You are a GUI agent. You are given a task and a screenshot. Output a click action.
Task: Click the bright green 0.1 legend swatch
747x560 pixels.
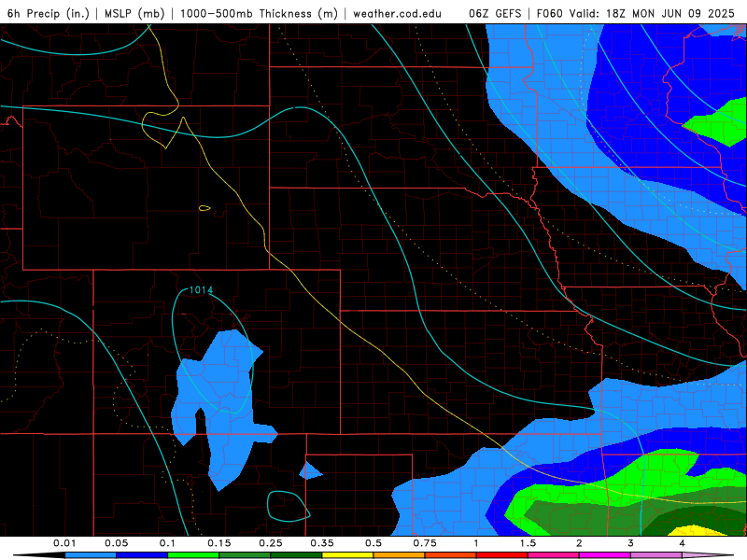tap(193, 555)
